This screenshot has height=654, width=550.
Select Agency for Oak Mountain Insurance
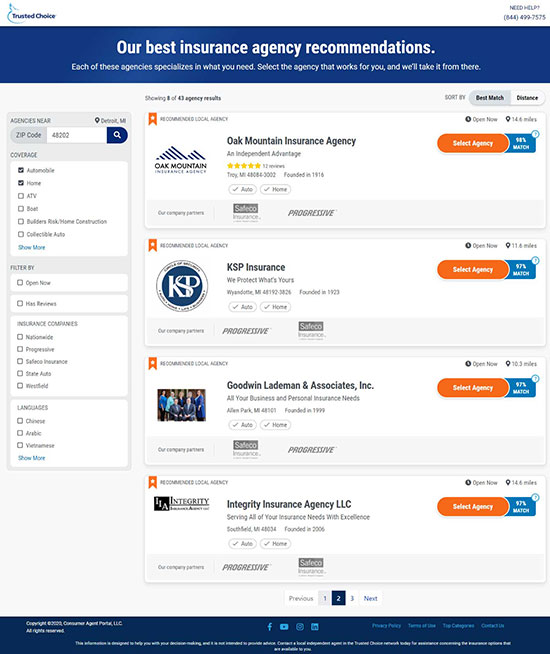click(473, 143)
